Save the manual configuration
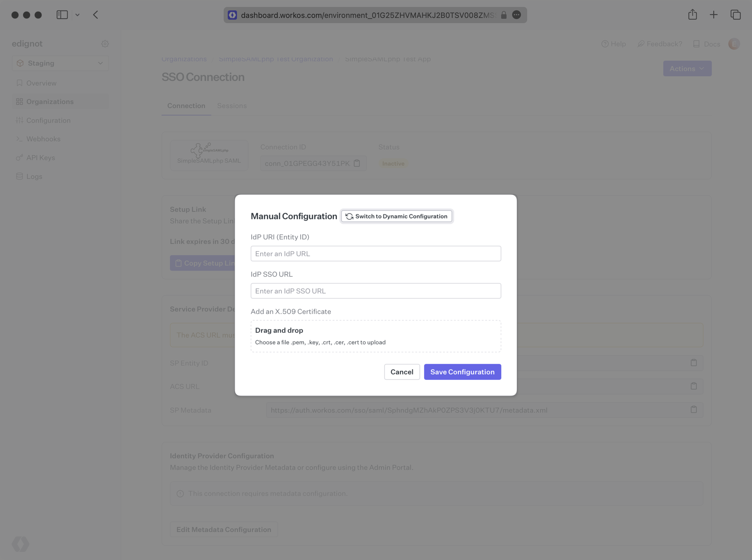 click(462, 372)
